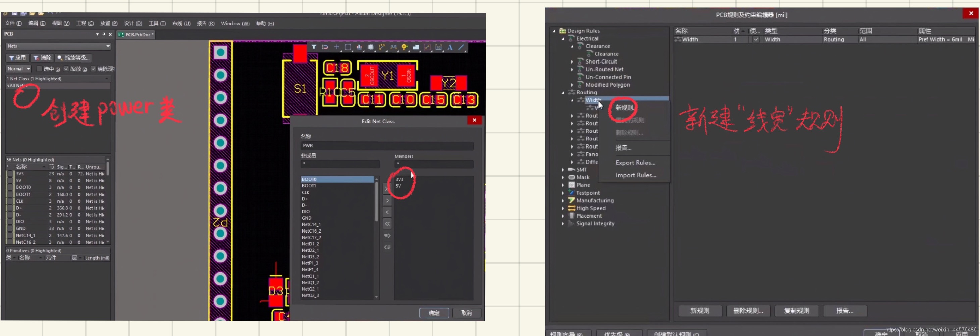Click remove selected nets from members icon
Viewport: 980px width, 336px height.
[387, 248]
